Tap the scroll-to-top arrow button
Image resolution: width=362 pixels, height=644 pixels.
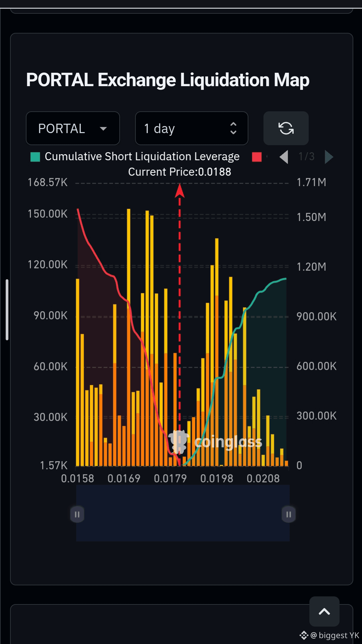coord(324,611)
